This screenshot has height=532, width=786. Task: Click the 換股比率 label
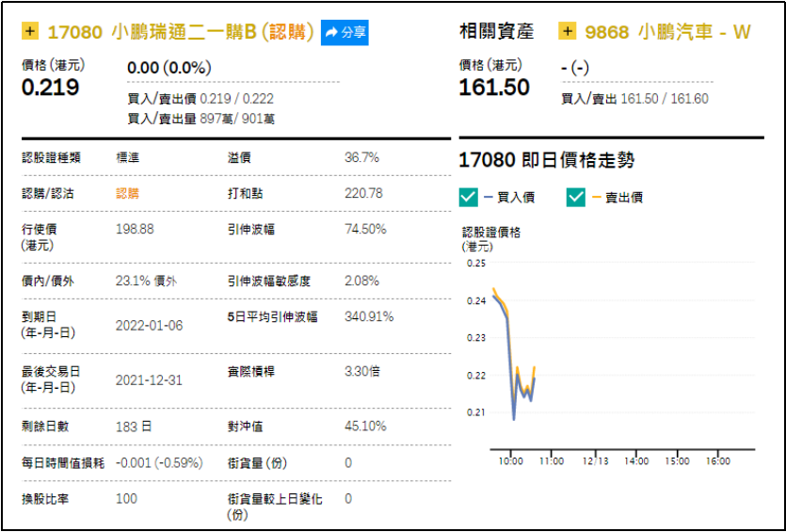[45, 499]
